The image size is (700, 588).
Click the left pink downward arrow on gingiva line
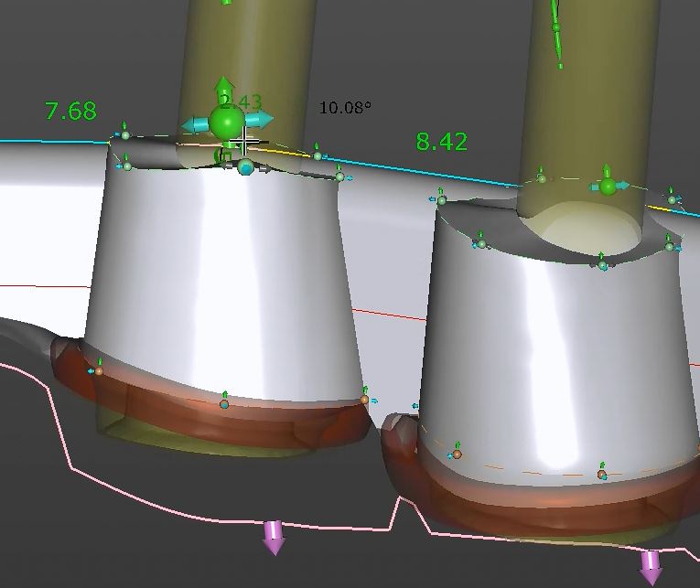(x=274, y=537)
